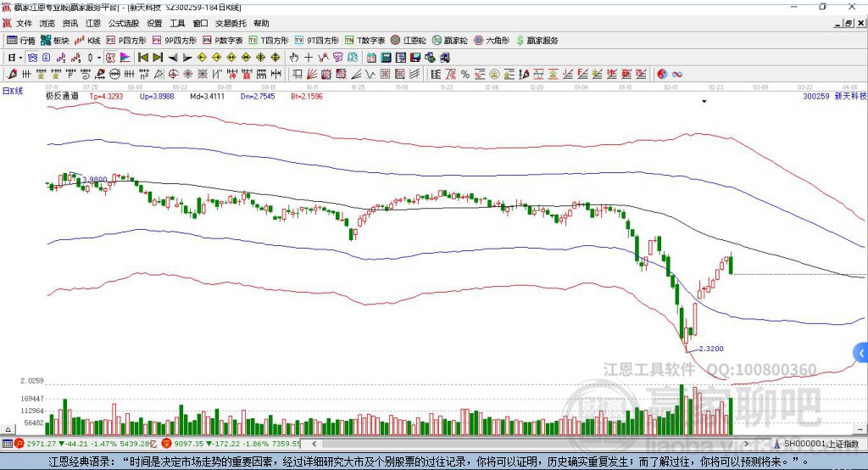Image resolution: width=868 pixels, height=470 pixels.
Task: Open the 交易委托 menu
Action: 231,23
